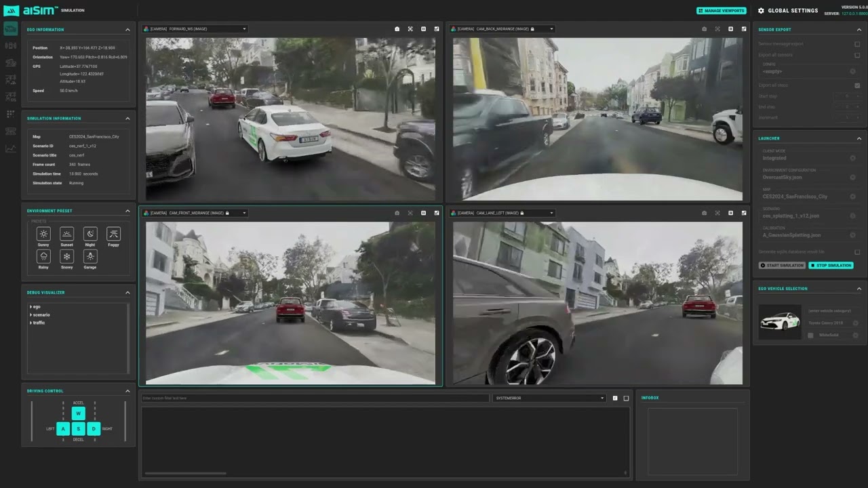Choose the Garage environment preset

tap(90, 256)
